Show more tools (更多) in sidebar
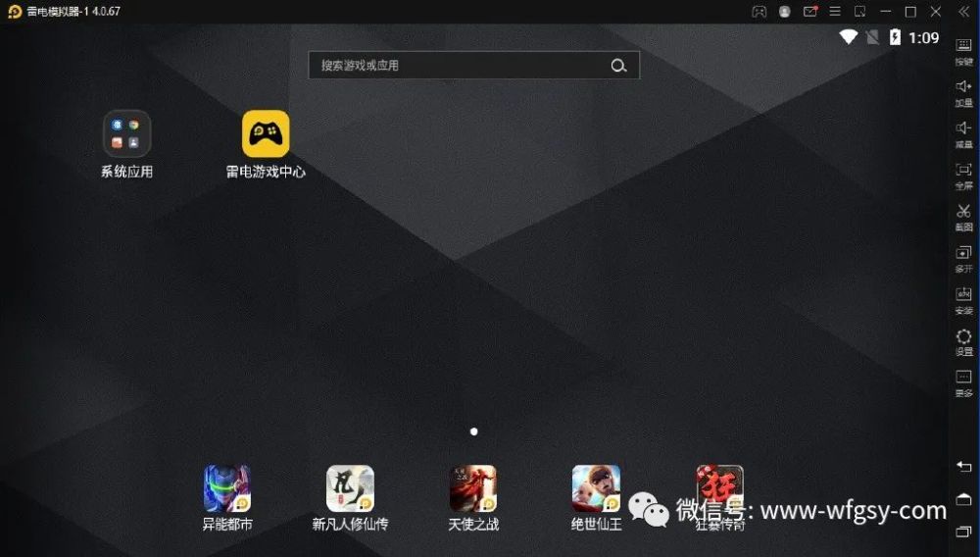 pyautogui.click(x=963, y=383)
